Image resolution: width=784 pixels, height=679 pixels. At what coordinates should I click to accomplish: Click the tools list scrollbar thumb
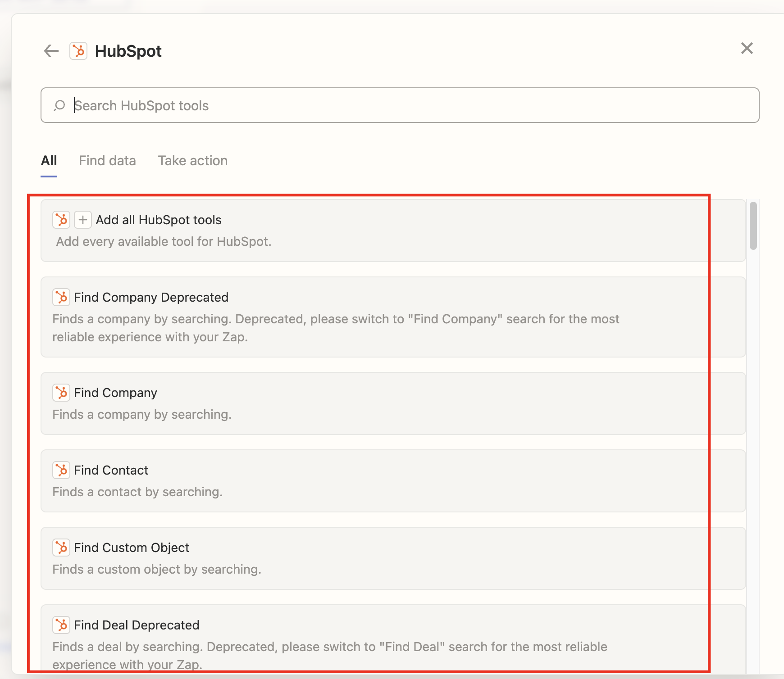click(753, 226)
